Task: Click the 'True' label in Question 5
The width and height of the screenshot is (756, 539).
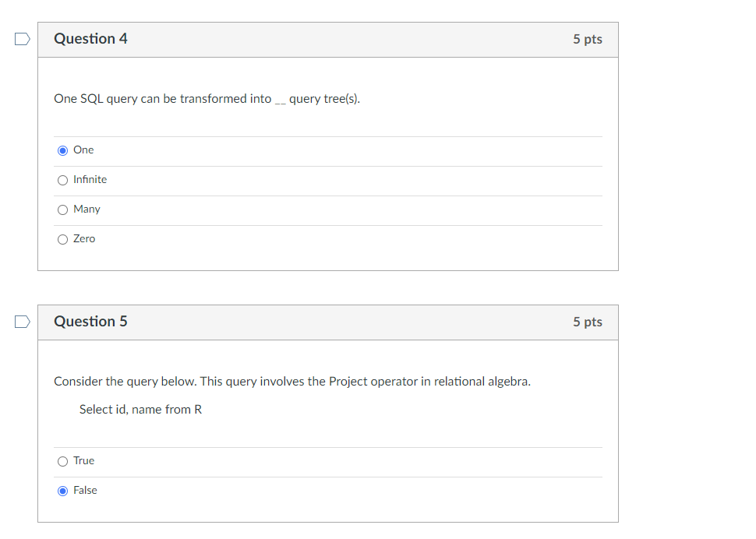Action: click(x=83, y=460)
